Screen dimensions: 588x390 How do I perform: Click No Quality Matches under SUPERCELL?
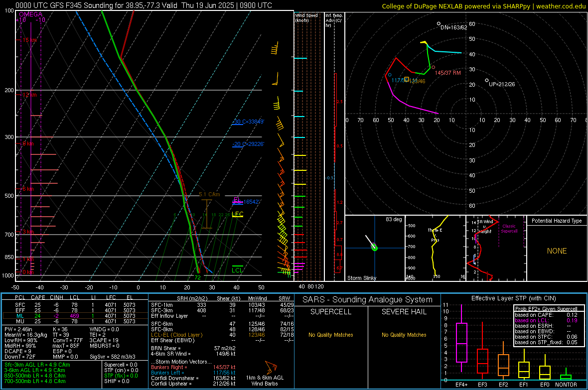click(331, 335)
